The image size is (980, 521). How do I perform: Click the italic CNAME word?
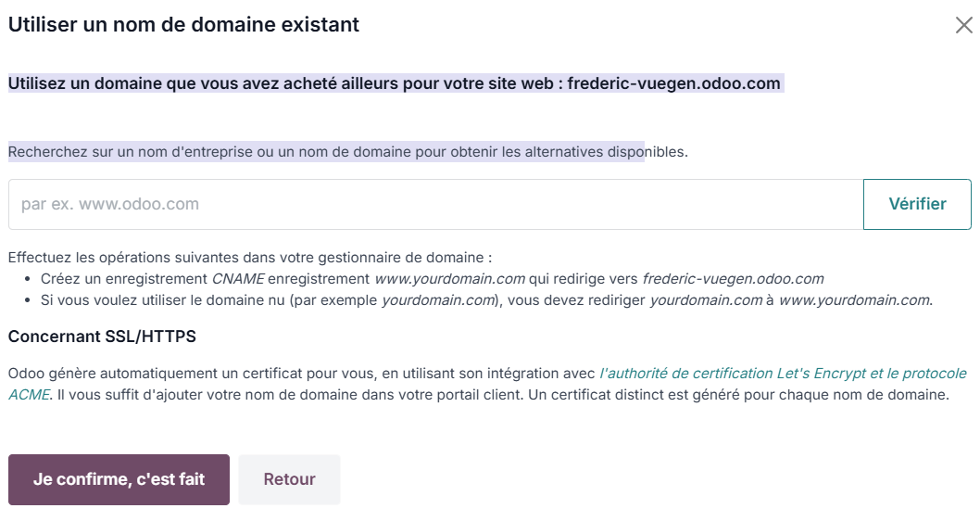[238, 278]
